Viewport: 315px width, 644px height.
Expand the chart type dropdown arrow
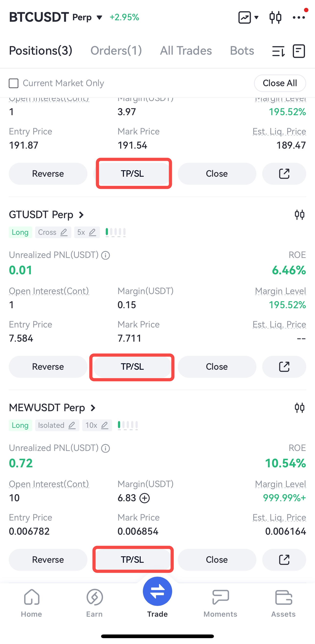tap(256, 18)
